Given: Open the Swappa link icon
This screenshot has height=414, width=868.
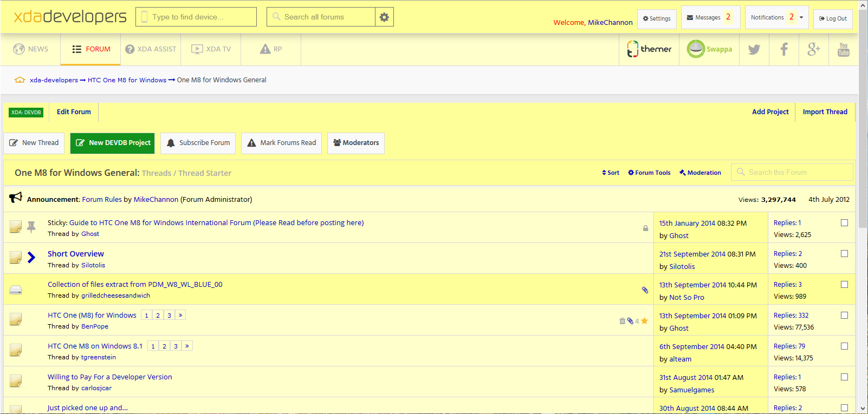Looking at the screenshot, I should coord(709,49).
